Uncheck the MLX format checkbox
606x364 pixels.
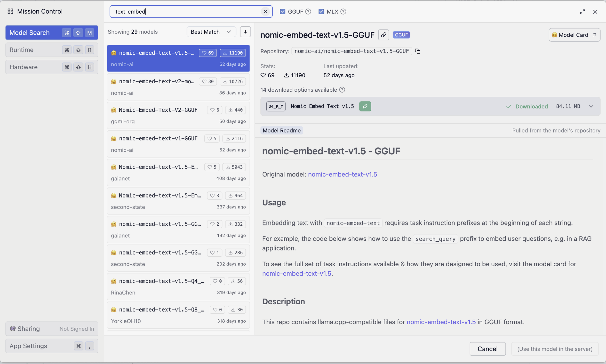321,12
